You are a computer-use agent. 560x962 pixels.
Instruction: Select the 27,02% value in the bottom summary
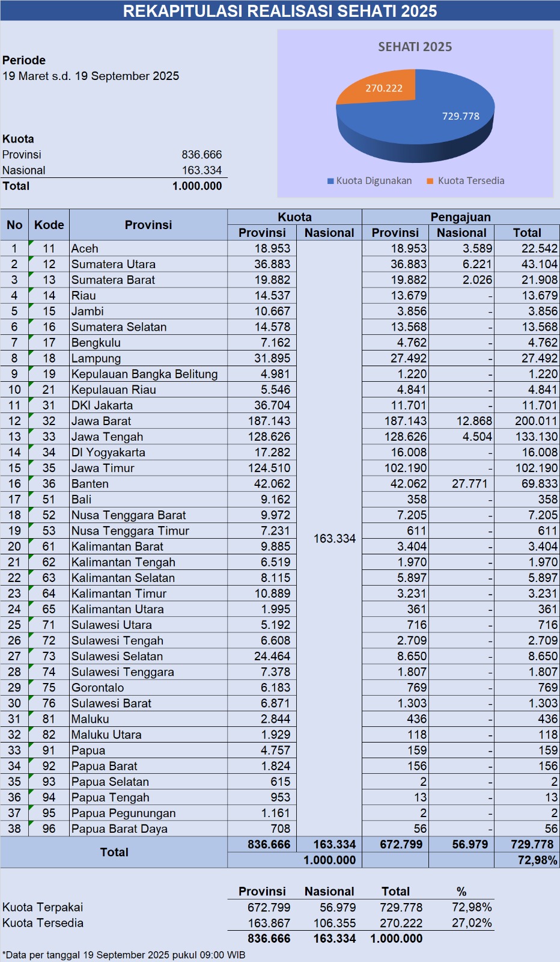[x=472, y=923]
